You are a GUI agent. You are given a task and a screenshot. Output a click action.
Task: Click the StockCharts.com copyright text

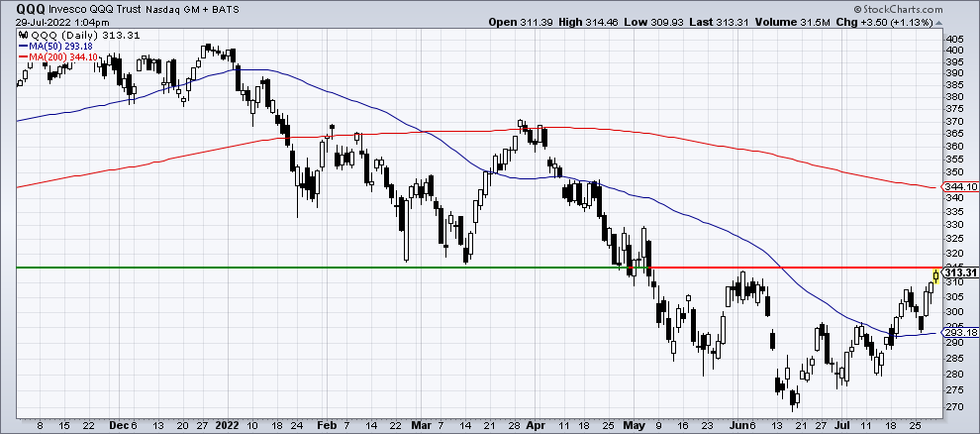click(899, 9)
